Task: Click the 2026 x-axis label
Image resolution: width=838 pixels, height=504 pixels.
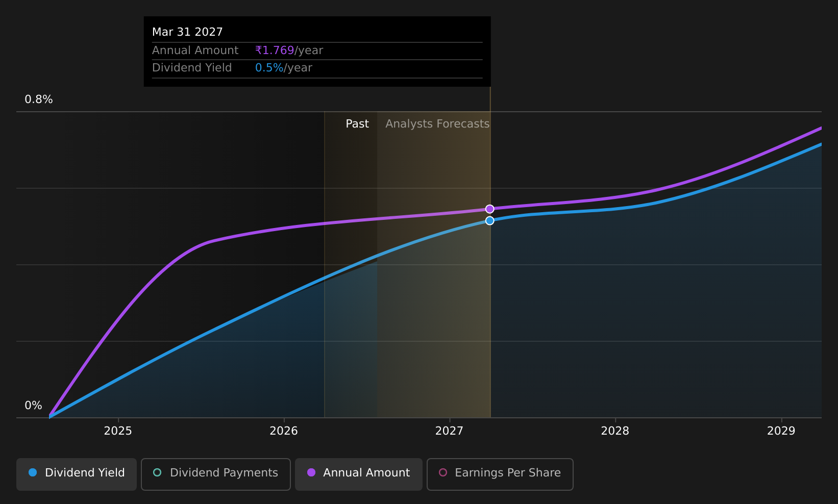Action: [x=284, y=431]
